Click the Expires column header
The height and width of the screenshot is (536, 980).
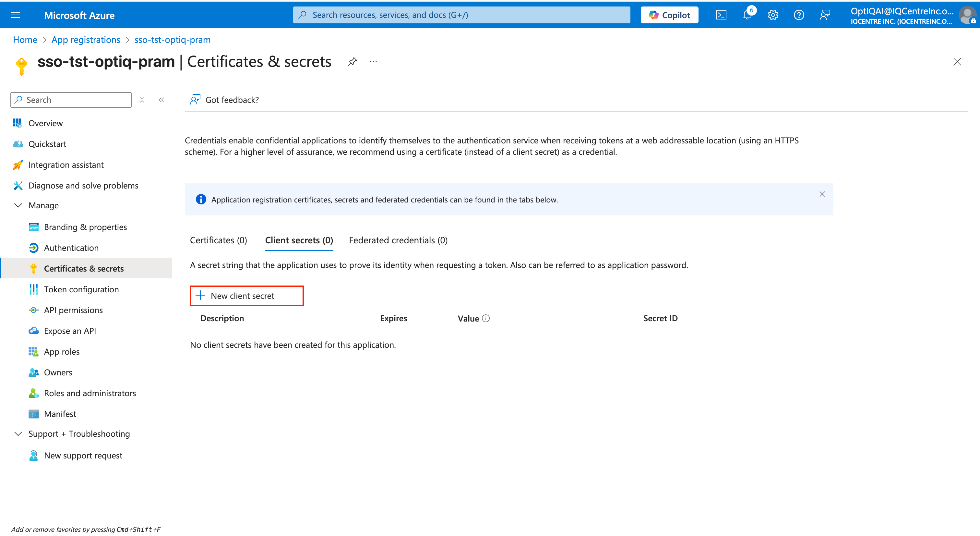pyautogui.click(x=393, y=318)
